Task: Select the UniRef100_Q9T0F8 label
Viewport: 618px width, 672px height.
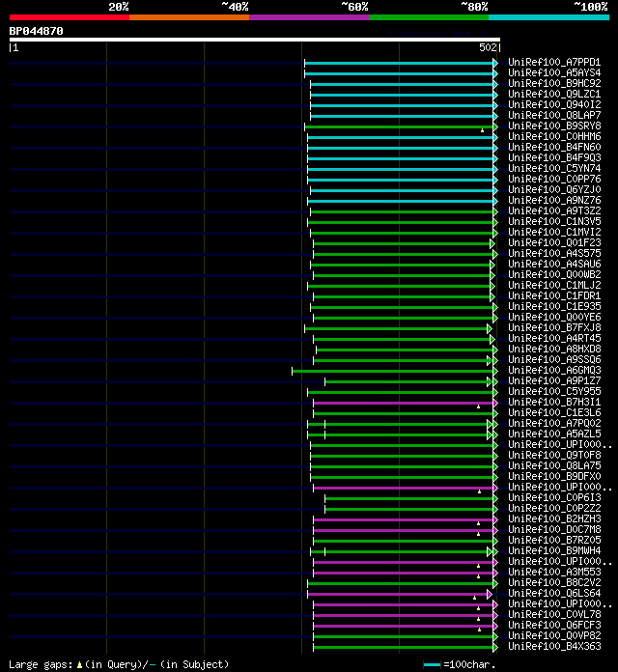Action: coord(554,455)
